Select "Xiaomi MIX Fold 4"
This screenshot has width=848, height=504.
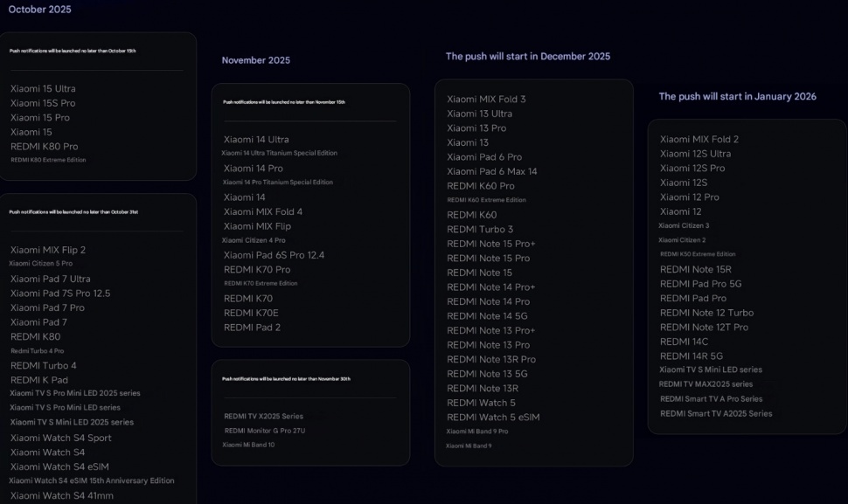(x=263, y=211)
